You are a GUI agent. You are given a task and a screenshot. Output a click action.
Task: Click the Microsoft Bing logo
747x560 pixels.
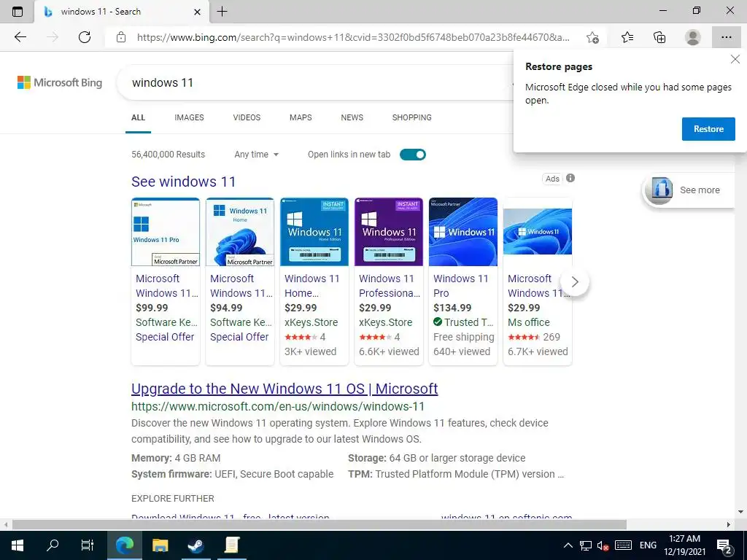click(60, 82)
